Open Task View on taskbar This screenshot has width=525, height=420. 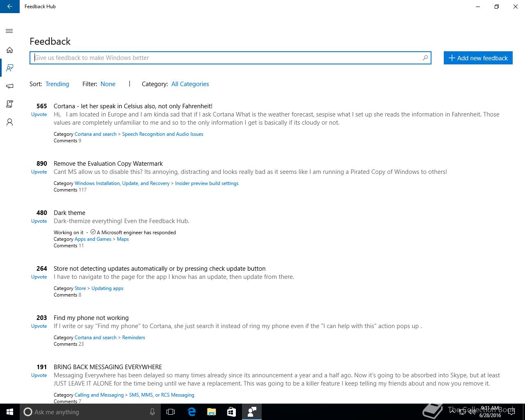(171, 412)
